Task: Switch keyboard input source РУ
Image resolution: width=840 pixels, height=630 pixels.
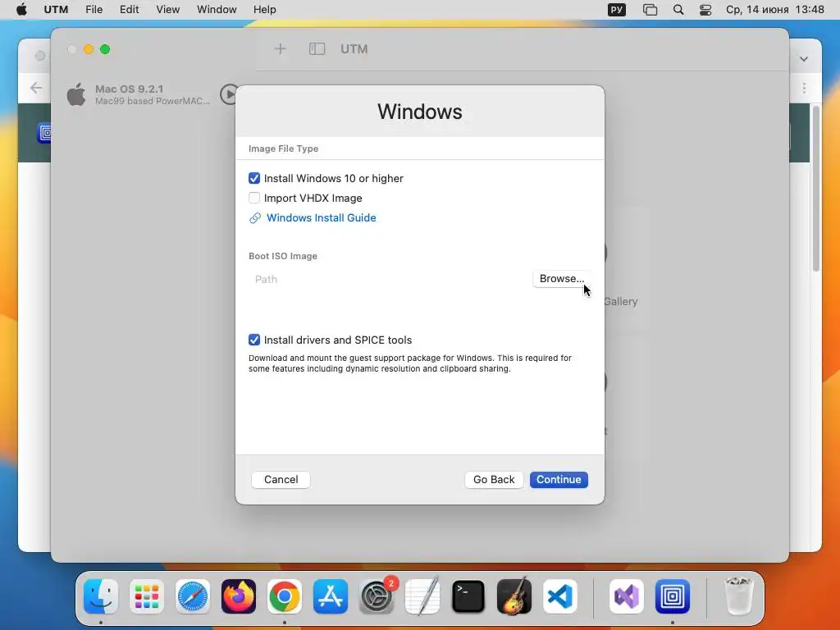Action: (617, 10)
